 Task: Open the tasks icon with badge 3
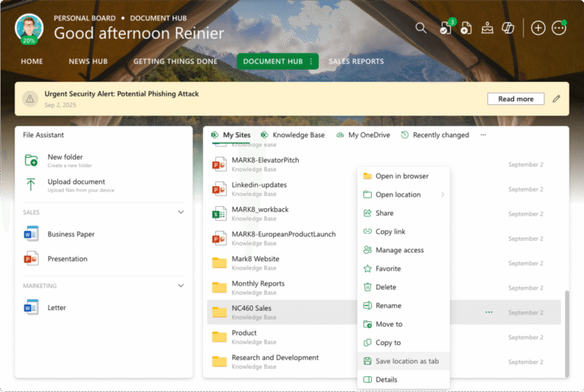pyautogui.click(x=446, y=28)
